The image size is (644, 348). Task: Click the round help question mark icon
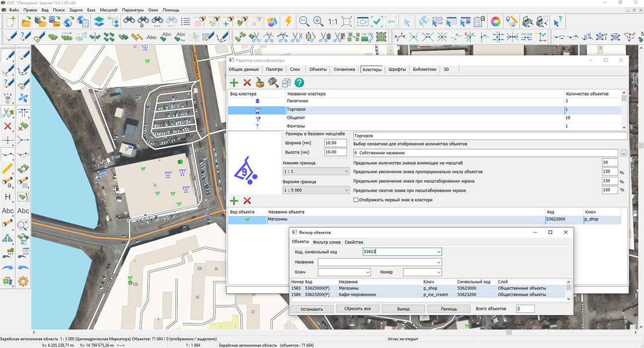pyautogui.click(x=299, y=83)
